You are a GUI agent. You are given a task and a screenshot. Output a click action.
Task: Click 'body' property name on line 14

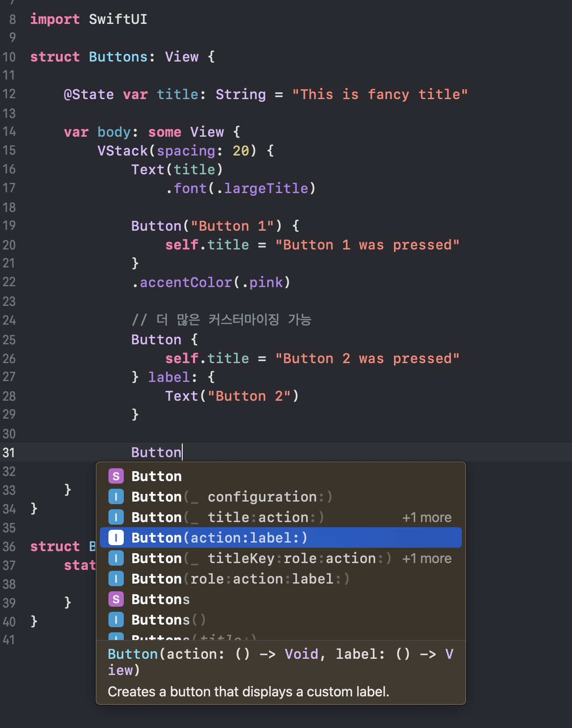tap(114, 132)
